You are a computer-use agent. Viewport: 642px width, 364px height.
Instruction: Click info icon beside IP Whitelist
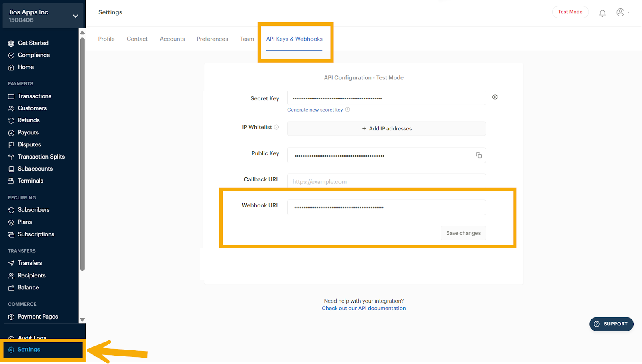tap(276, 127)
